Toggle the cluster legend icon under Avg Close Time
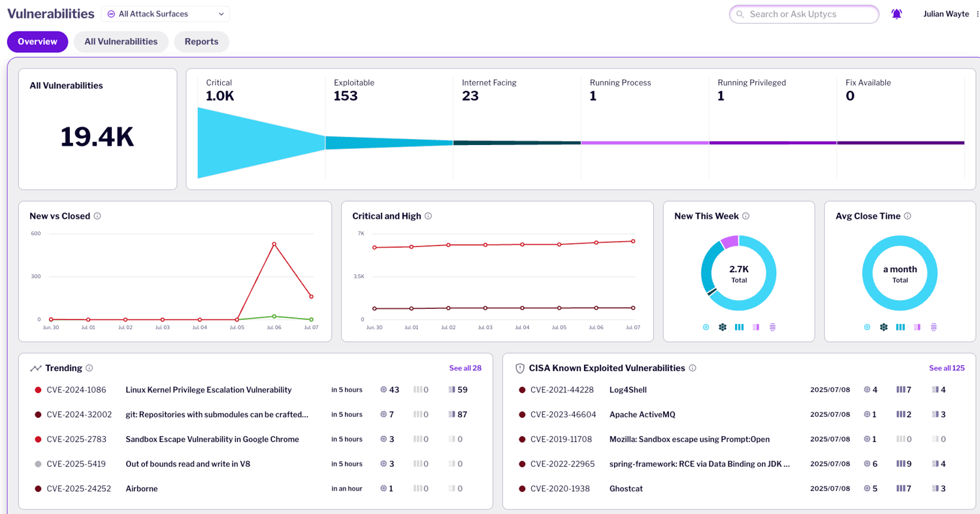This screenshot has width=980, height=514. pos(883,327)
